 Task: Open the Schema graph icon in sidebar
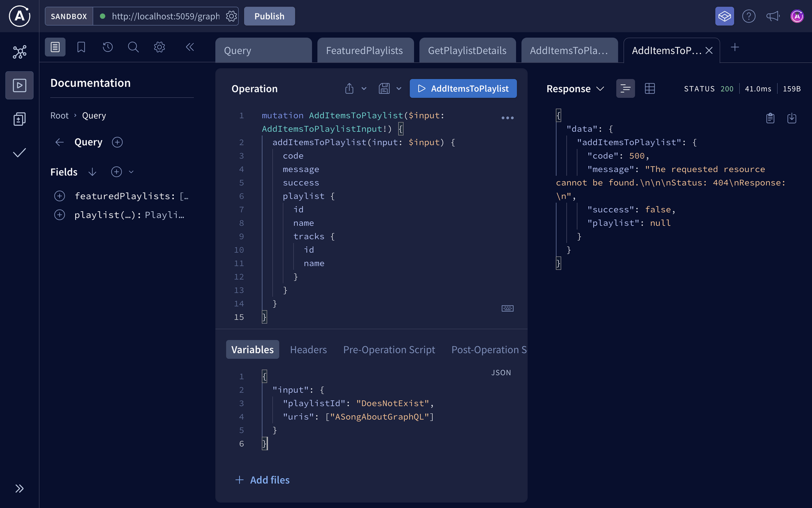tap(19, 52)
